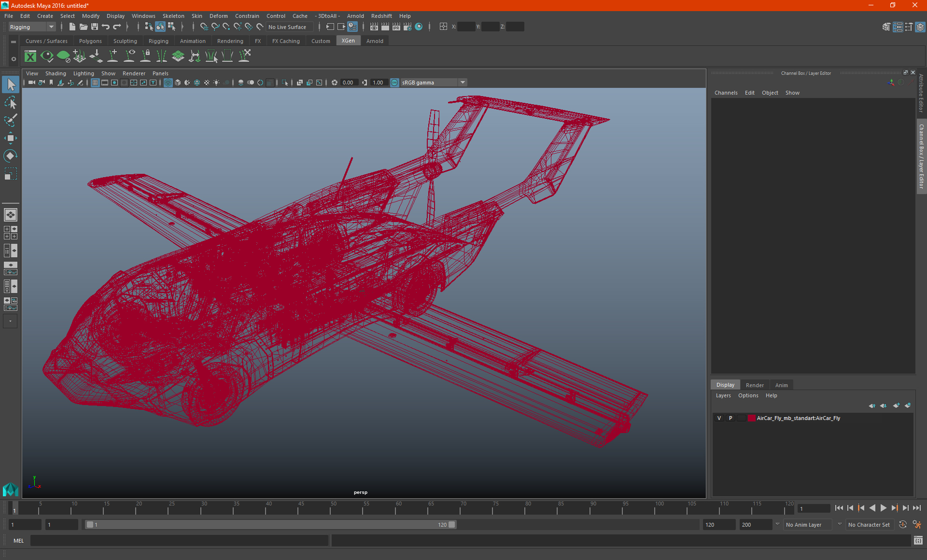
Task: Open the Skeleton menu
Action: [x=173, y=16]
